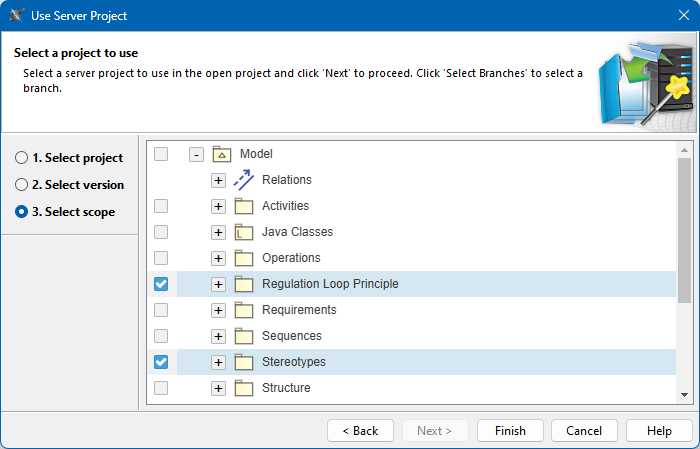This screenshot has width=700, height=449.
Task: Expand the Relations node
Action: [218, 180]
